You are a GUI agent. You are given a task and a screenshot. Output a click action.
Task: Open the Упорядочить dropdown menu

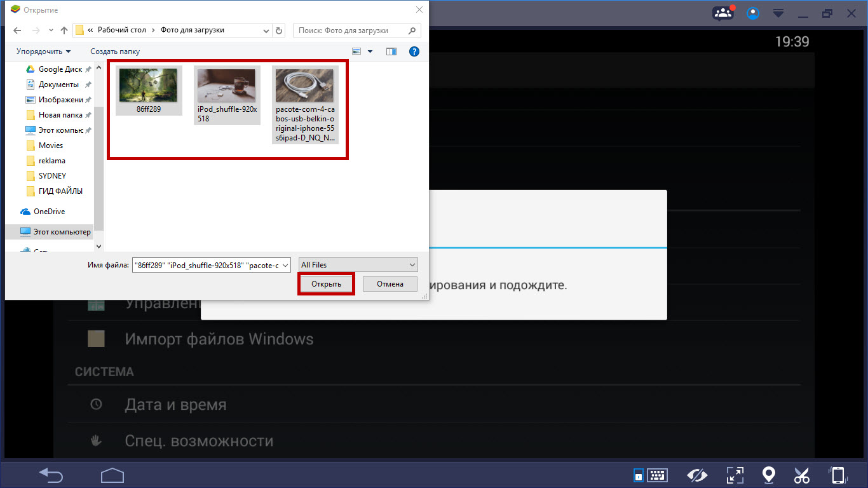pos(43,51)
